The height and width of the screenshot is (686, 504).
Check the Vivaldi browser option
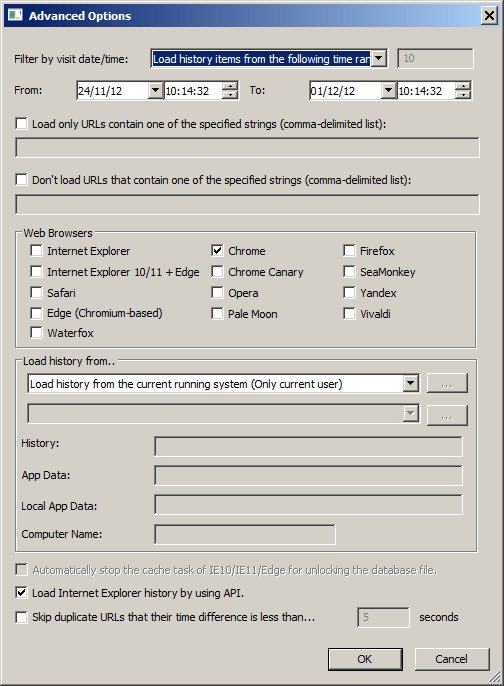(349, 313)
